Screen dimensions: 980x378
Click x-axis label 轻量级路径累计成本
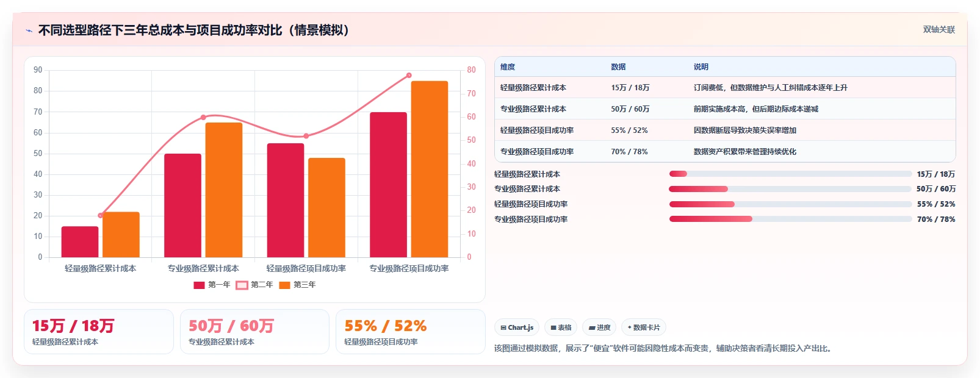click(x=101, y=268)
